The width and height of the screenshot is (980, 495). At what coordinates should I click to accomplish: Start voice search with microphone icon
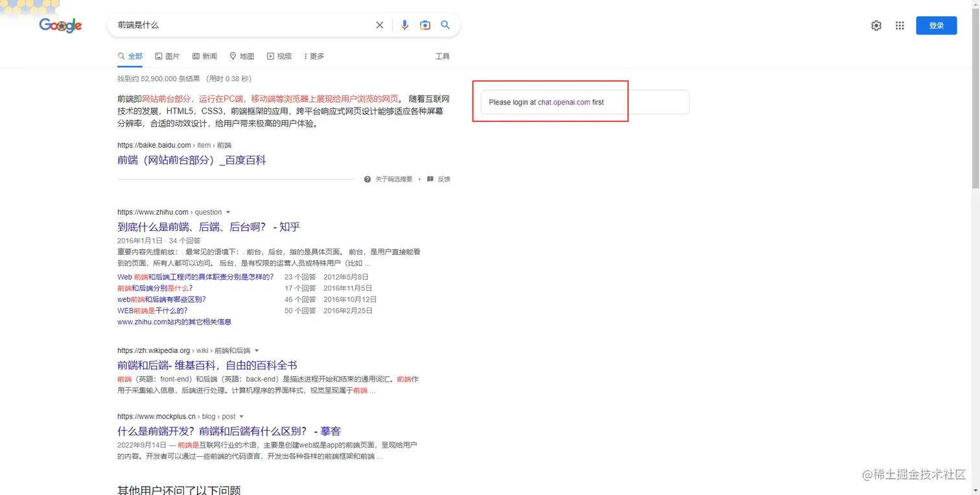click(x=404, y=25)
